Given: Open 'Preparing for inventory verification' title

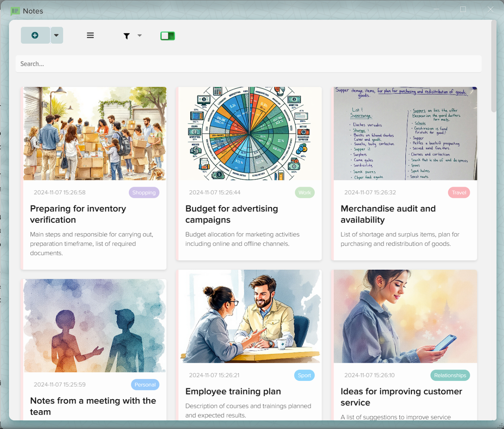Looking at the screenshot, I should [78, 214].
